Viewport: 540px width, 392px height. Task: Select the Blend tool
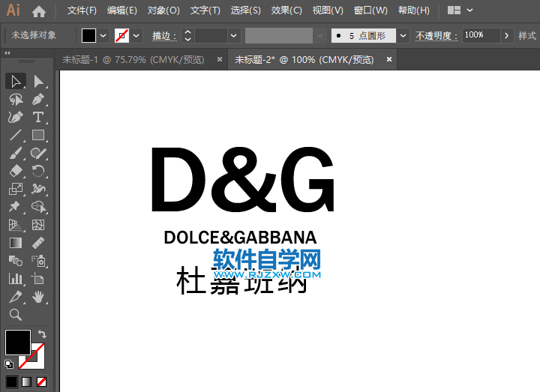click(16, 261)
